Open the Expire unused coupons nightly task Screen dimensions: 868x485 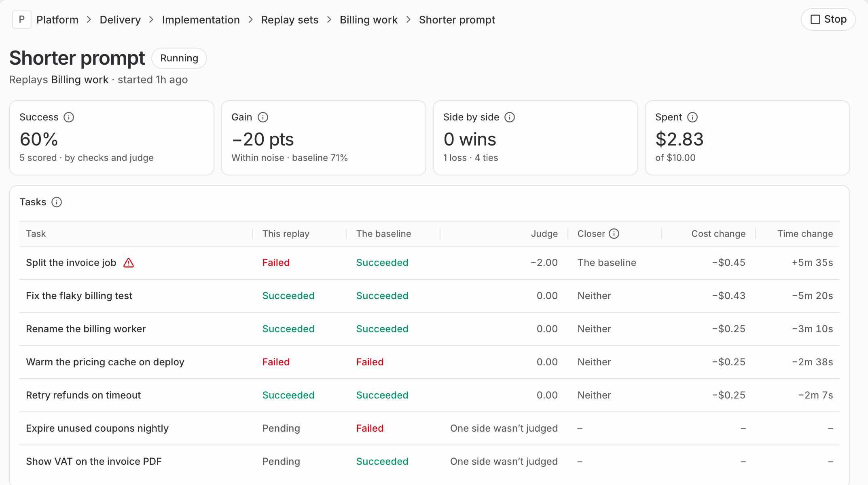pos(97,428)
